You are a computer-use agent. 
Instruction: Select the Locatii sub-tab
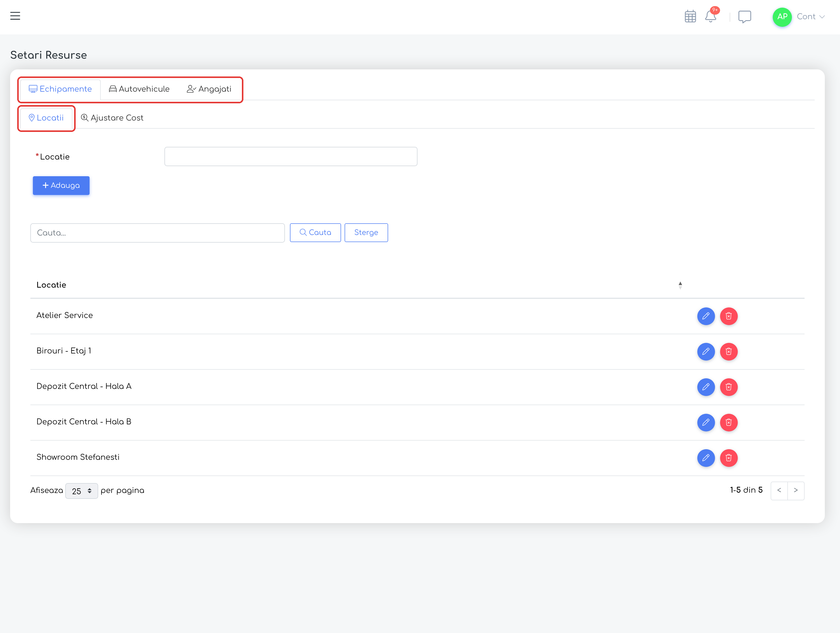tap(46, 118)
